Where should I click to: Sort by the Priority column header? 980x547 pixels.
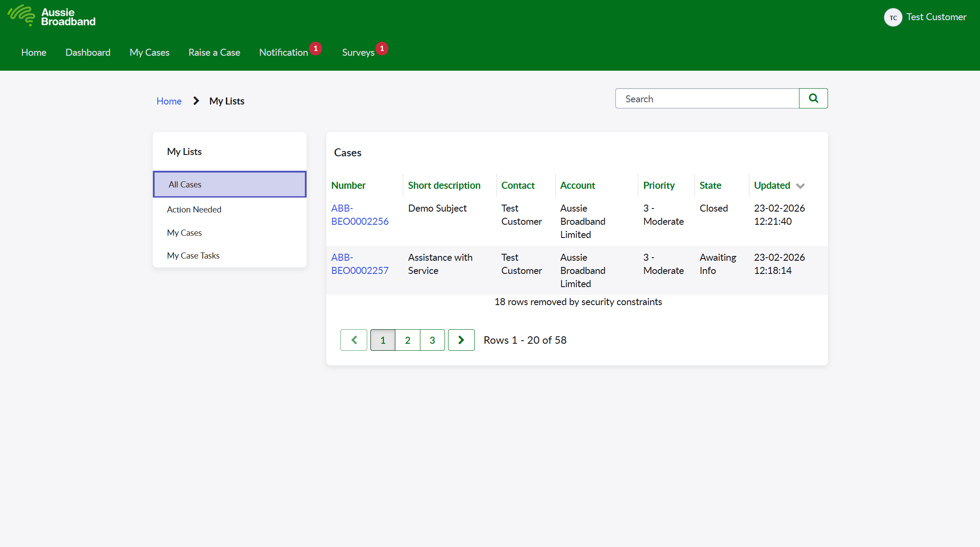658,185
